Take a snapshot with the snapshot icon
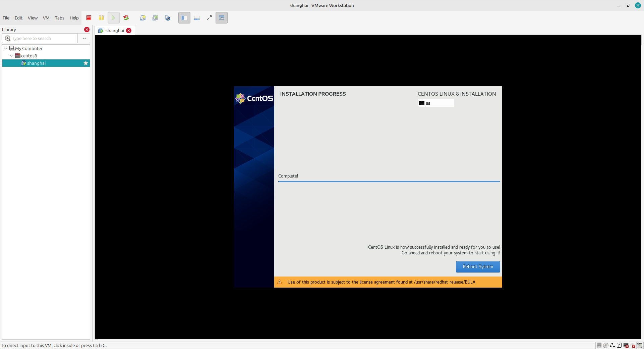 click(x=143, y=18)
